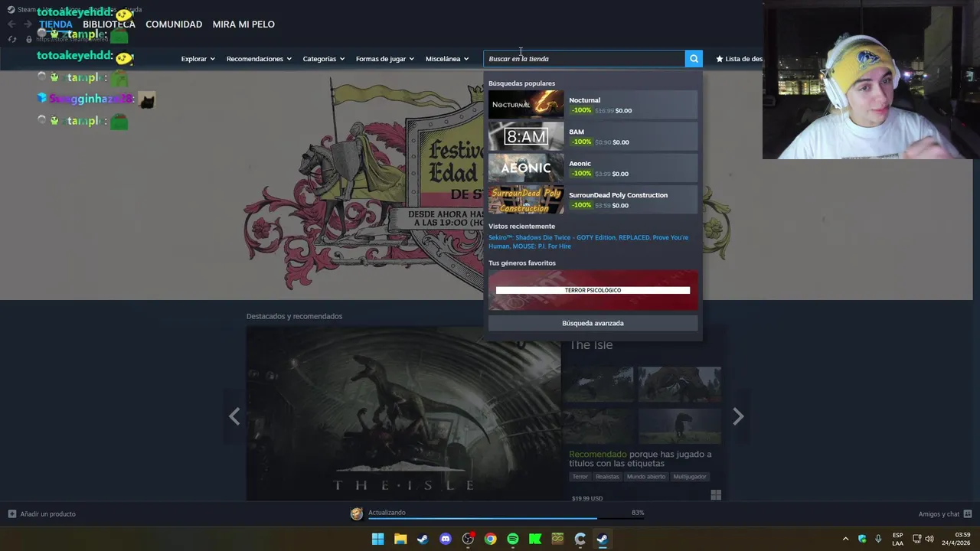
Task: Expand the Miscelánea dropdown
Action: pos(447,59)
